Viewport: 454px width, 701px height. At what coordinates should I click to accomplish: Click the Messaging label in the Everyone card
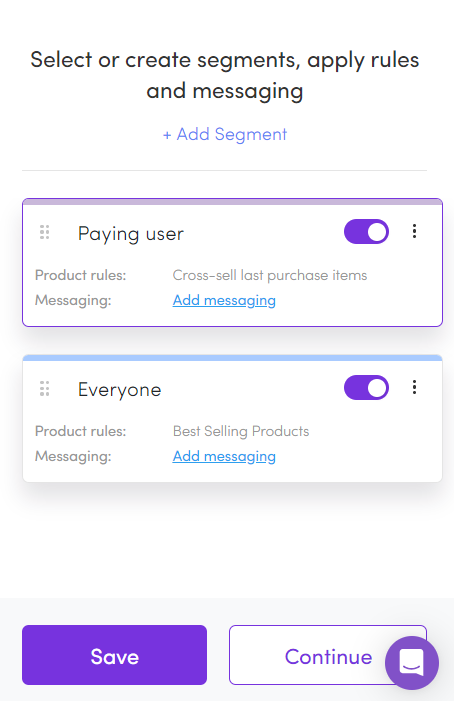(73, 456)
